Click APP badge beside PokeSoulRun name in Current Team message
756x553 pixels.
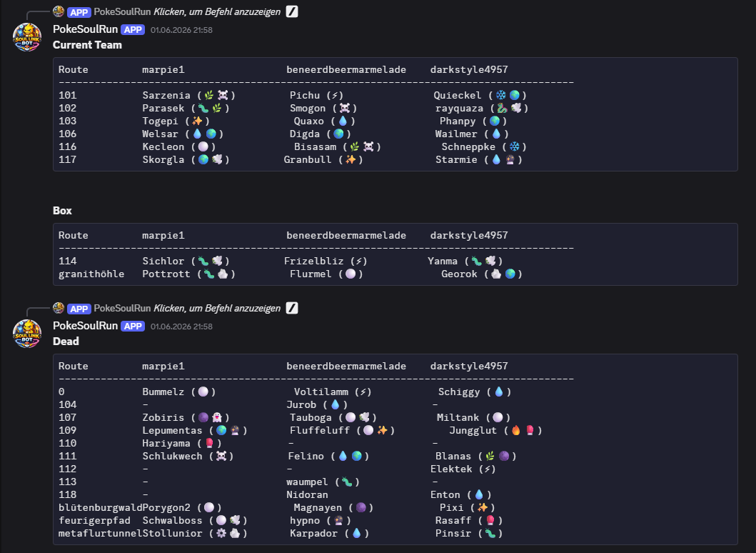point(133,30)
